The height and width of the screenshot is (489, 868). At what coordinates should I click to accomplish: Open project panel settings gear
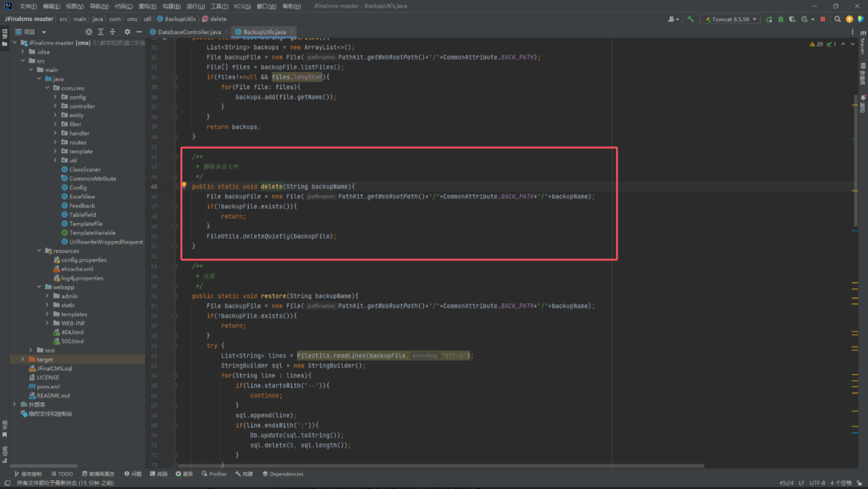tap(127, 32)
